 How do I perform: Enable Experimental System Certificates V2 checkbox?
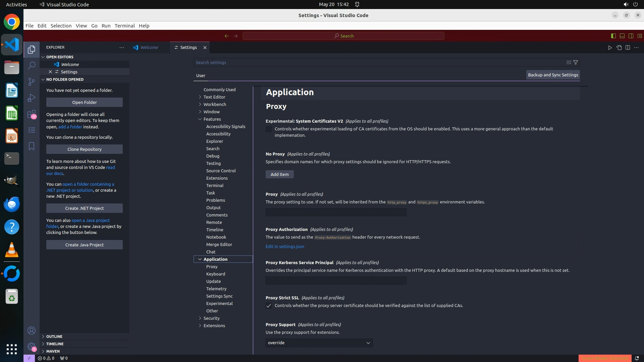[269, 129]
